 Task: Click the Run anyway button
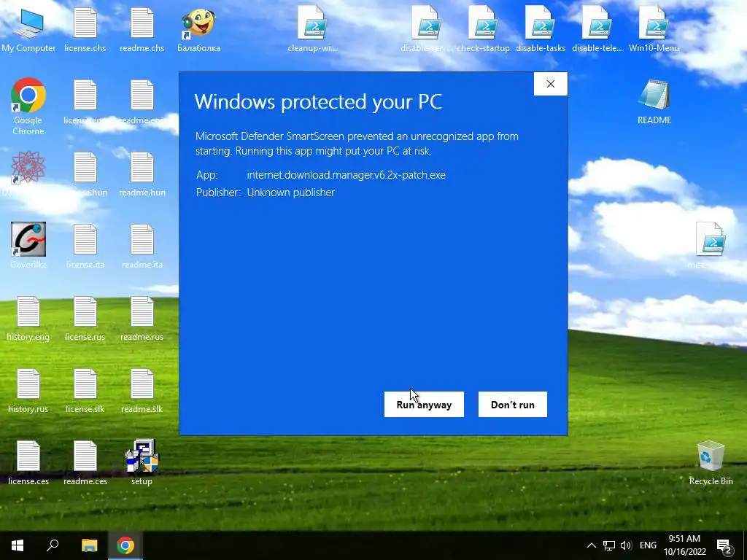click(424, 404)
